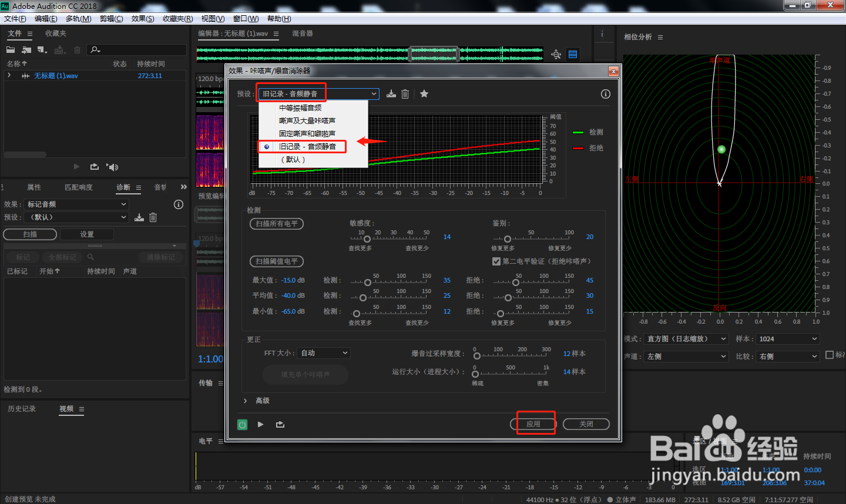Toggle auto-play speaker icon in Files panel
The image size is (846, 504).
click(112, 167)
